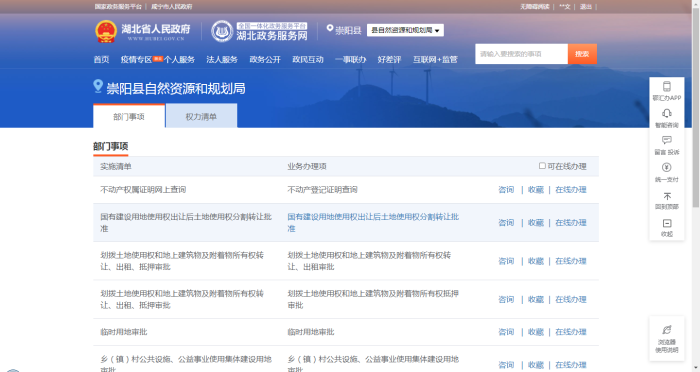The width and height of the screenshot is (700, 372).
Task: Click the page vertical scrollbar thumb
Action: 696,107
